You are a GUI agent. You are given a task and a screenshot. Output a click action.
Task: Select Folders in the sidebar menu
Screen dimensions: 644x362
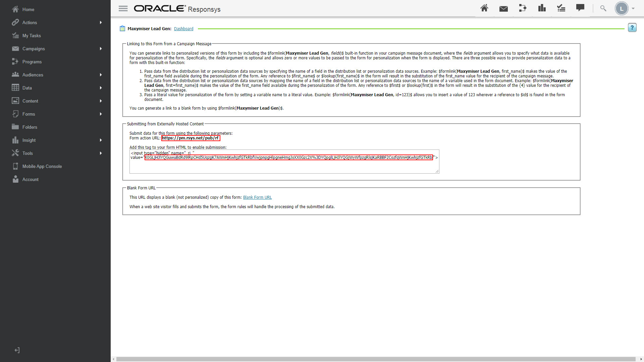[30, 127]
